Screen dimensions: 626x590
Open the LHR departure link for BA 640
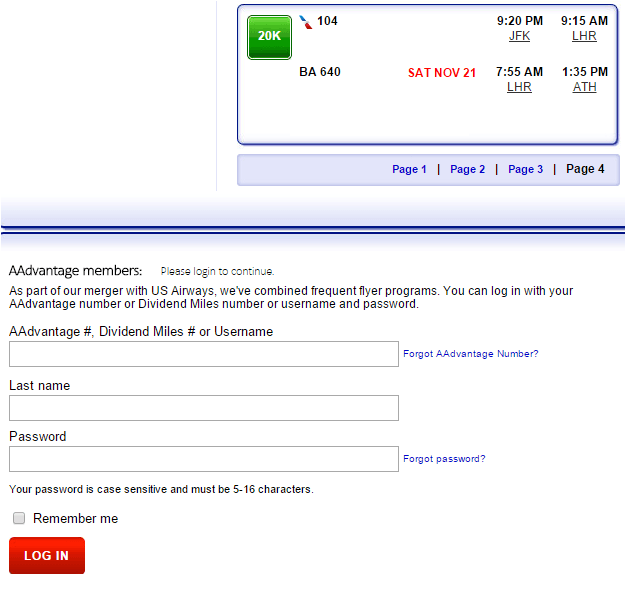tap(519, 87)
